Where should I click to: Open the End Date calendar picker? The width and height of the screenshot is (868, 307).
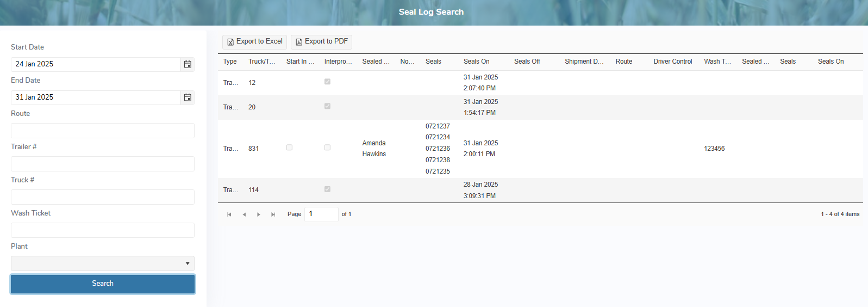point(188,97)
